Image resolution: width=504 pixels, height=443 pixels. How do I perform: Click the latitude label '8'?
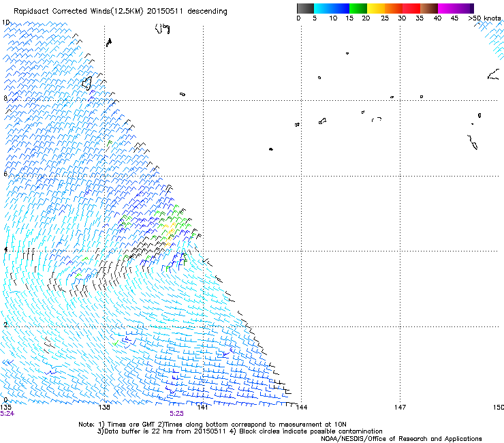(5, 98)
